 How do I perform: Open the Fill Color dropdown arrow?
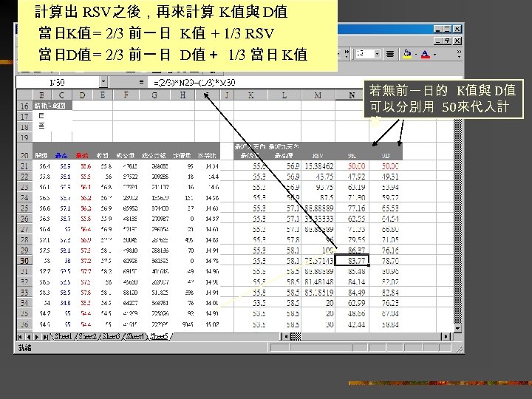point(415,54)
